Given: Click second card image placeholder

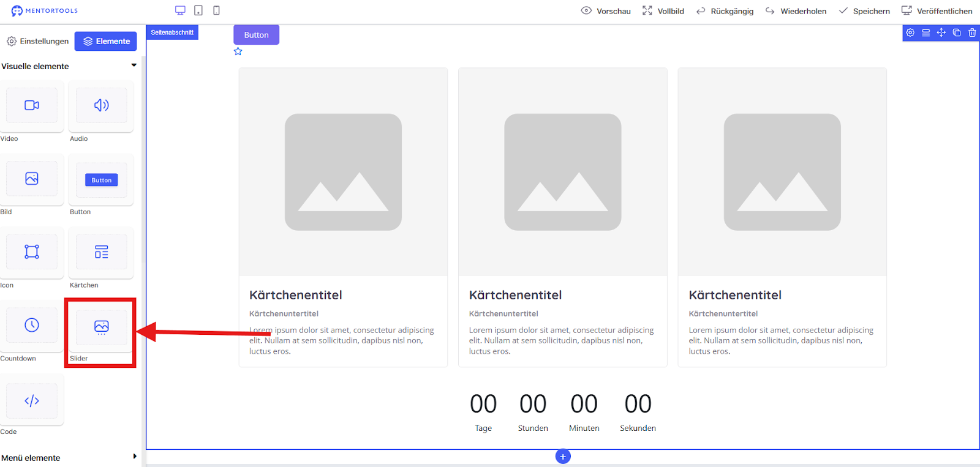Looking at the screenshot, I should pos(563,172).
